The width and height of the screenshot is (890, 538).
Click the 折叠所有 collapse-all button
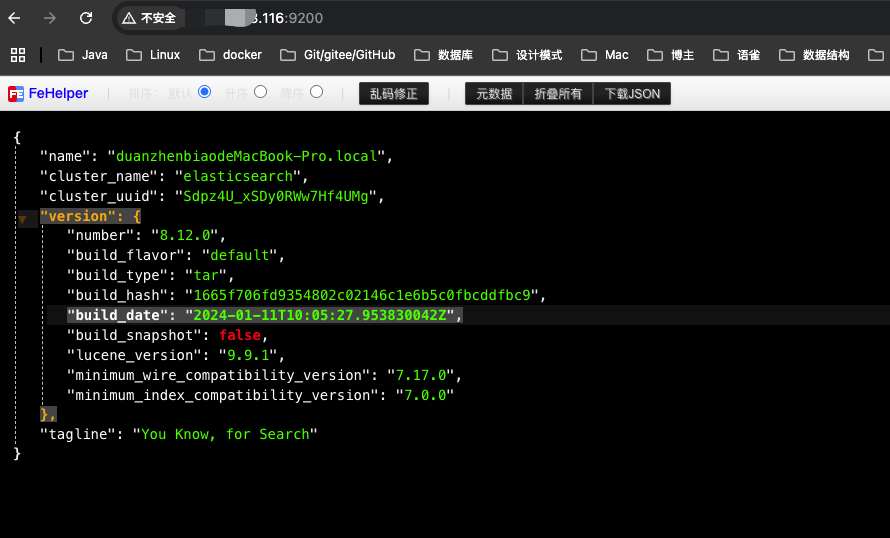pos(558,94)
